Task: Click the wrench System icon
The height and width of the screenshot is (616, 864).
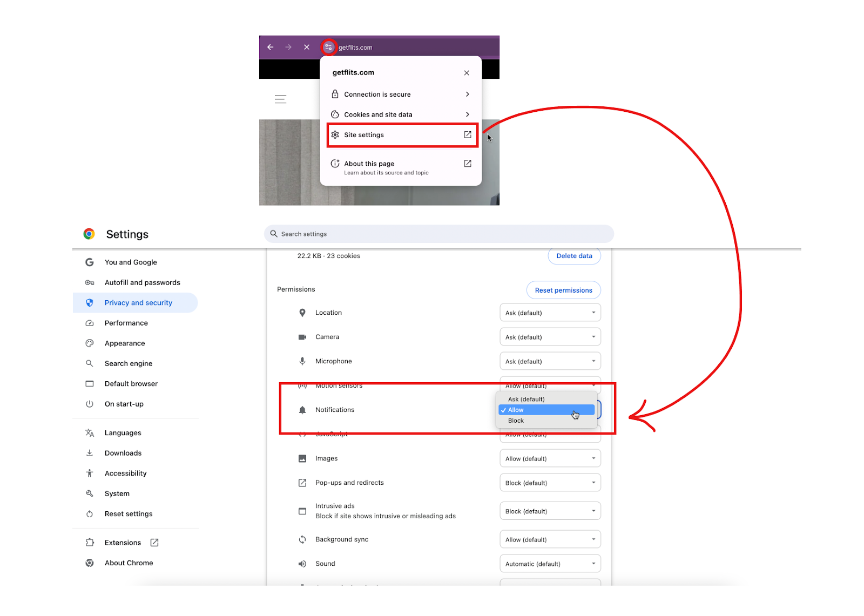Action: coord(90,493)
